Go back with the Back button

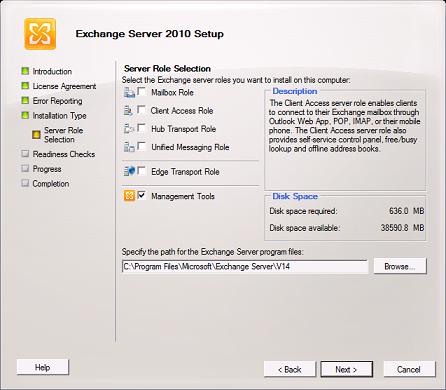pyautogui.click(x=290, y=369)
